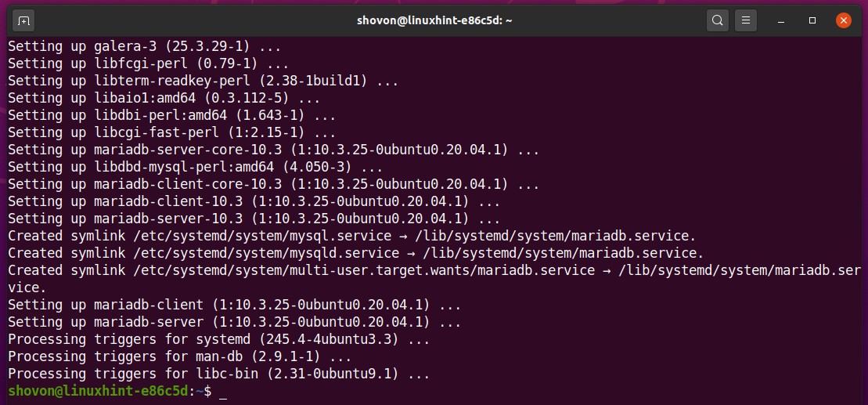Click the Processing triggers for systemd line
The height and width of the screenshot is (405, 868).
pos(218,339)
